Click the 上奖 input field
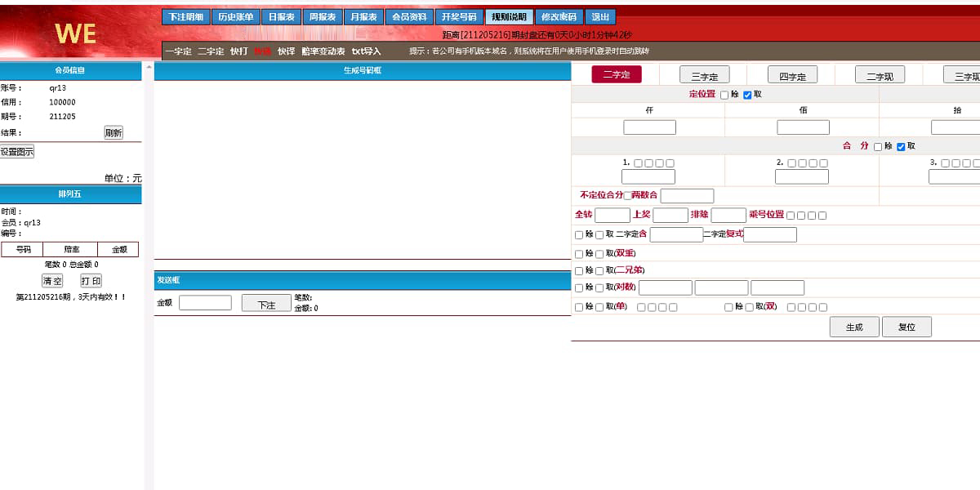Screen dimensions: 980x490 (670, 216)
